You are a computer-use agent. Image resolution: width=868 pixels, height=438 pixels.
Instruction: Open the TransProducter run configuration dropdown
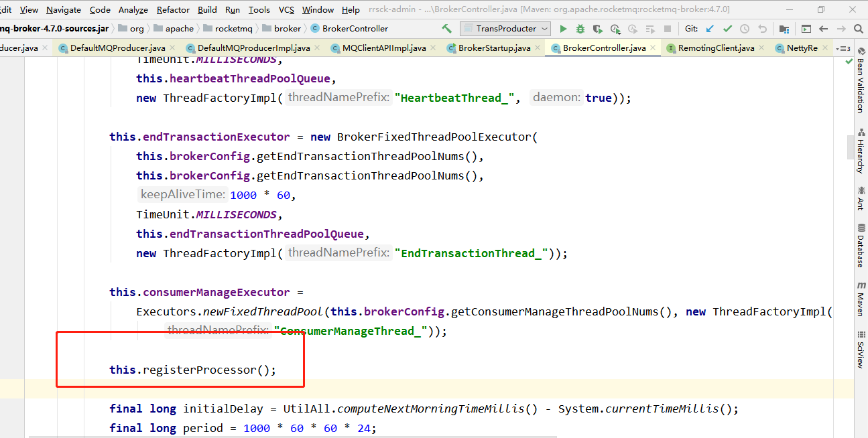click(505, 29)
